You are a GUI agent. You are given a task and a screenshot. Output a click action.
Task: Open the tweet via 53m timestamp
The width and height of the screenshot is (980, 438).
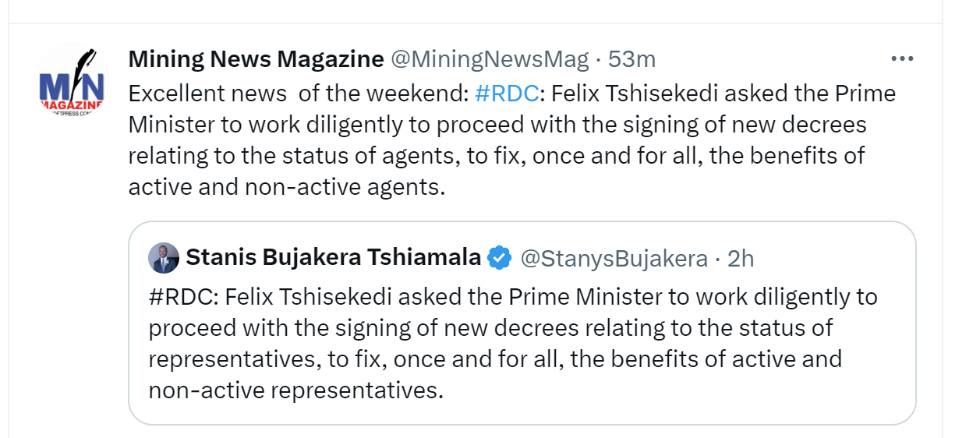[x=632, y=59]
